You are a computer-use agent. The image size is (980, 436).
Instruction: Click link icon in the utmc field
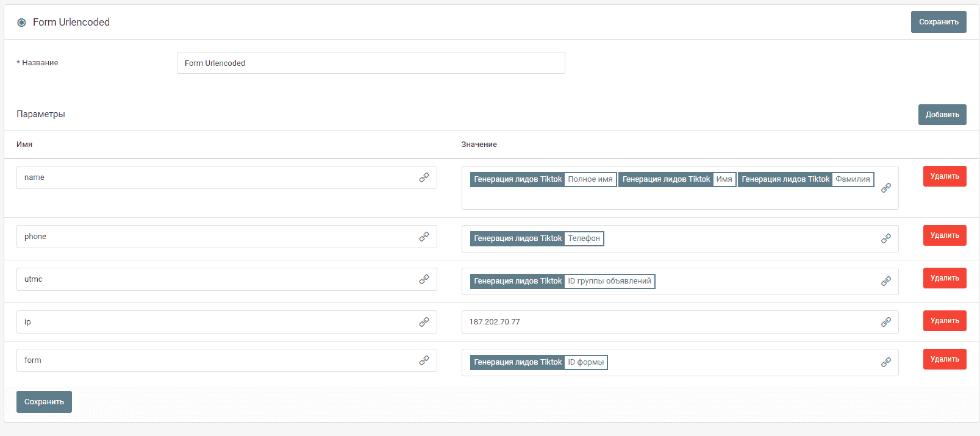point(424,279)
